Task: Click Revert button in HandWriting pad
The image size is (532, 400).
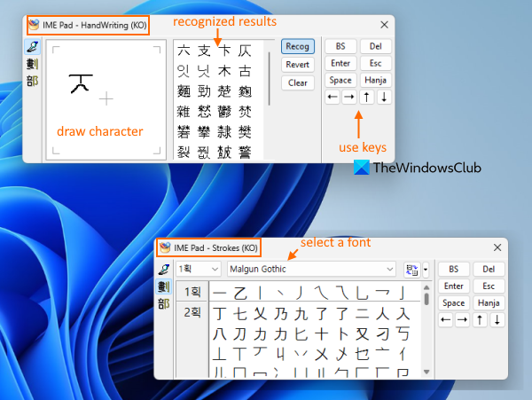Action: tap(298, 65)
